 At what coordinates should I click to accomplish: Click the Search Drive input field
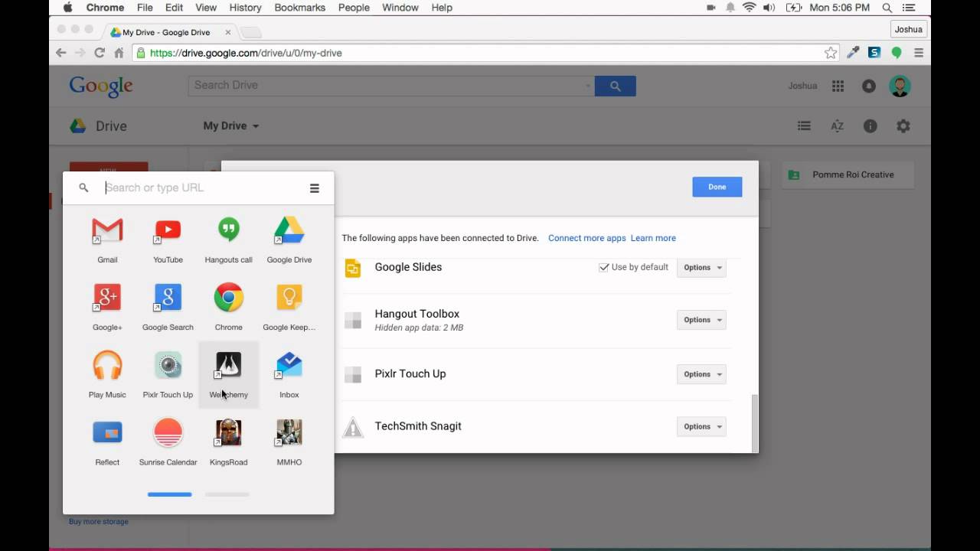click(x=390, y=85)
